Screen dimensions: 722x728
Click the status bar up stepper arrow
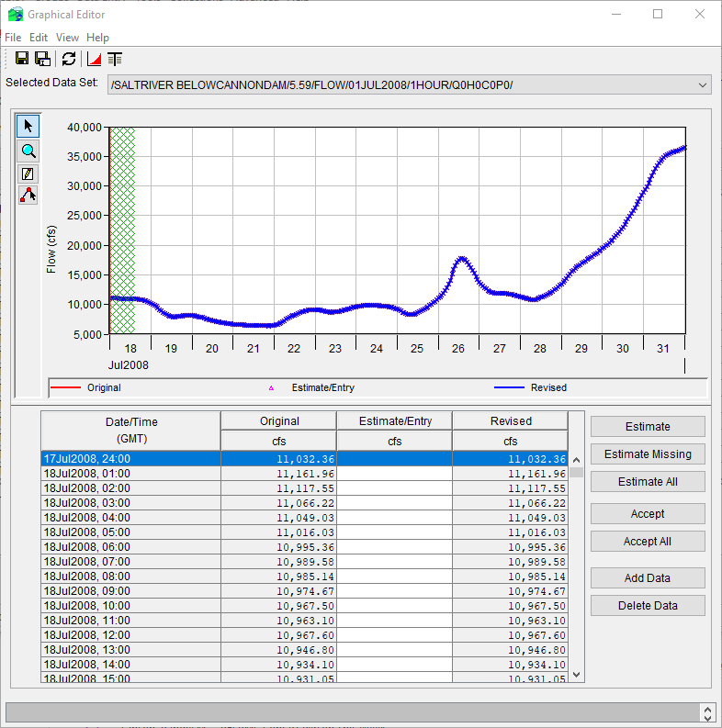pyautogui.click(x=707, y=710)
